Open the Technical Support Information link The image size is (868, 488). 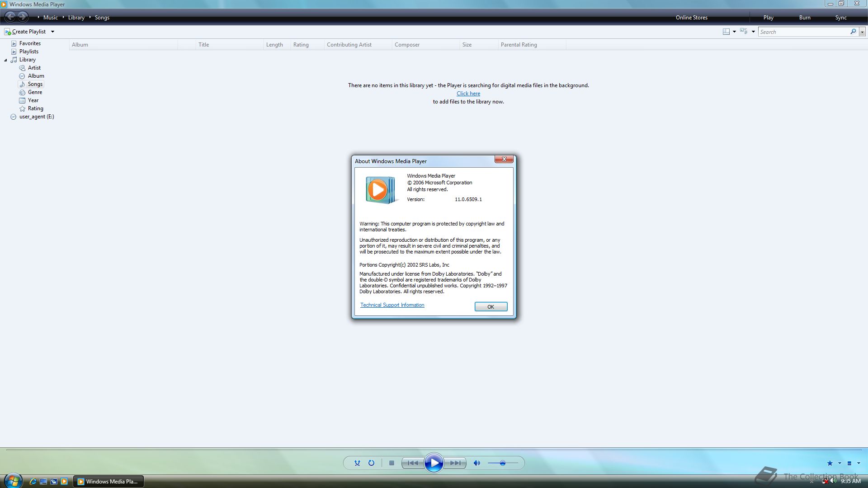(x=392, y=305)
